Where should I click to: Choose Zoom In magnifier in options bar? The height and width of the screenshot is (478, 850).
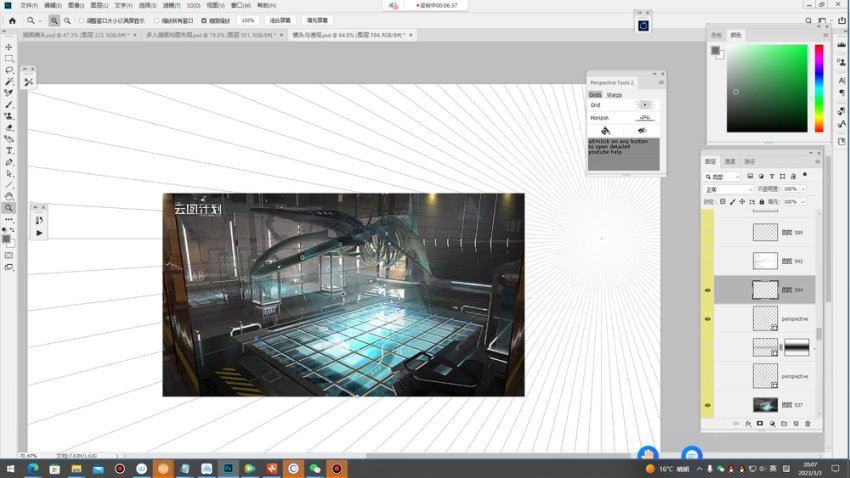pyautogui.click(x=54, y=21)
